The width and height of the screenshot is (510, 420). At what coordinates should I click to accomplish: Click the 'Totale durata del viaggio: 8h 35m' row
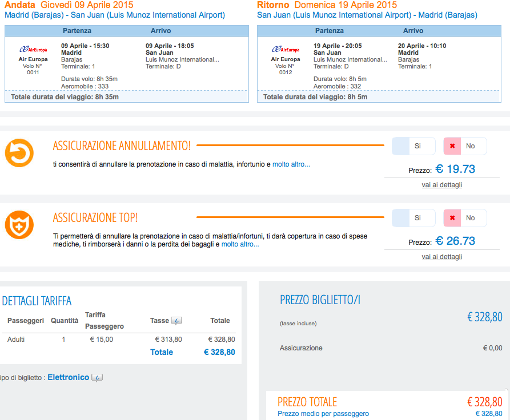click(x=127, y=97)
